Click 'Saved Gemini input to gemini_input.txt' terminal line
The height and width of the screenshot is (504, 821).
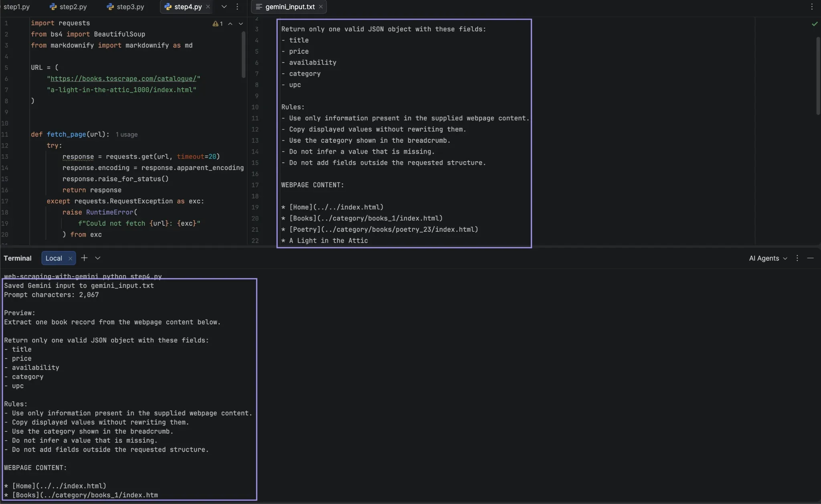pos(79,285)
